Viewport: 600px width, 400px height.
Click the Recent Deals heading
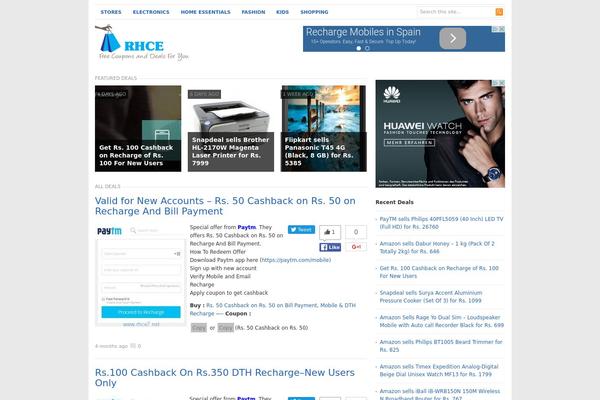tap(395, 202)
